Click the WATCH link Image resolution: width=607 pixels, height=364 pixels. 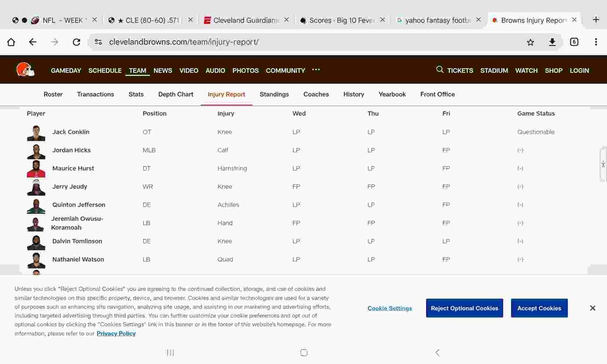tap(526, 70)
